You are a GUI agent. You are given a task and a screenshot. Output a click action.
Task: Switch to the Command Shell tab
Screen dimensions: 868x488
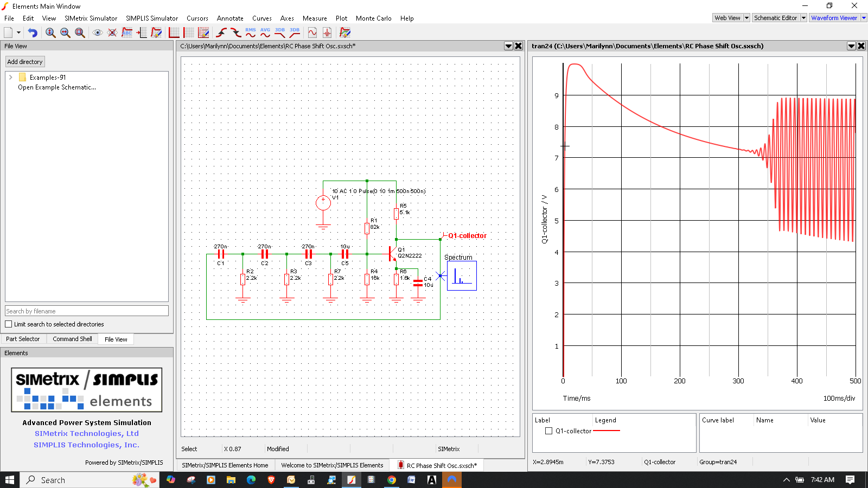tap(72, 339)
